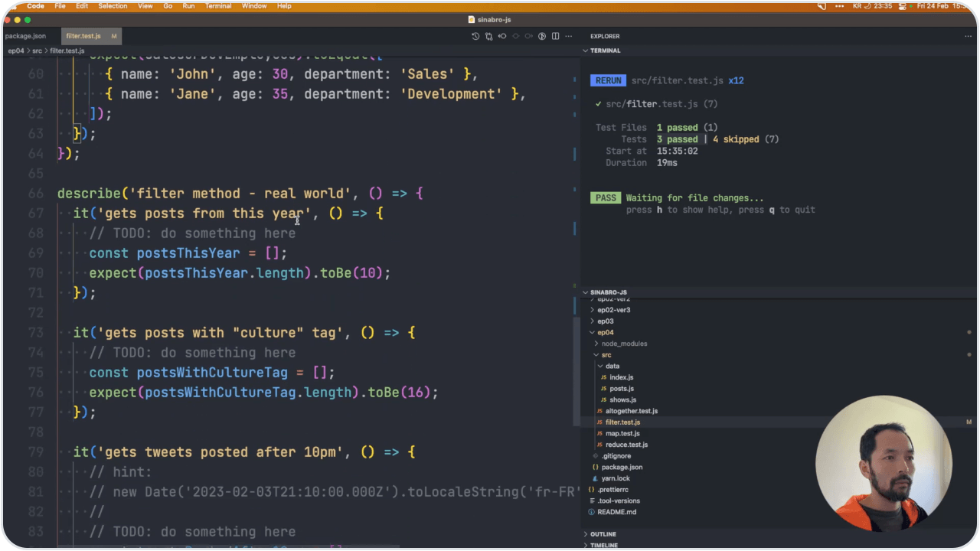Screen dimensions: 980x551
Task: Open the Selection menu
Action: (x=113, y=6)
